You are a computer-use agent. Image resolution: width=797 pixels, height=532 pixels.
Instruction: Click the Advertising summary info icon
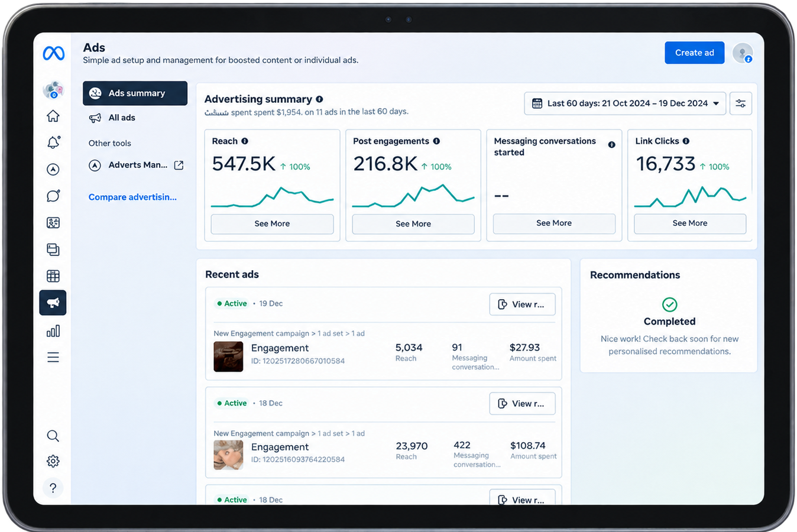point(319,99)
